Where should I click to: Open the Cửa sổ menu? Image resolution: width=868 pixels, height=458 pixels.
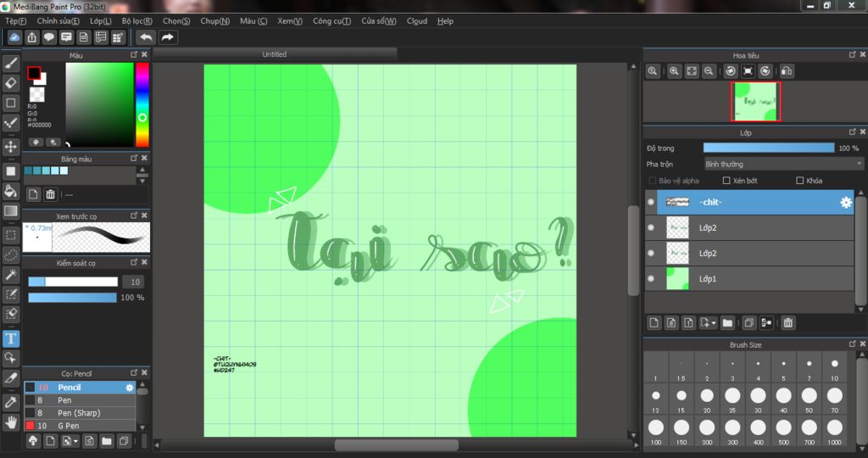click(x=379, y=21)
